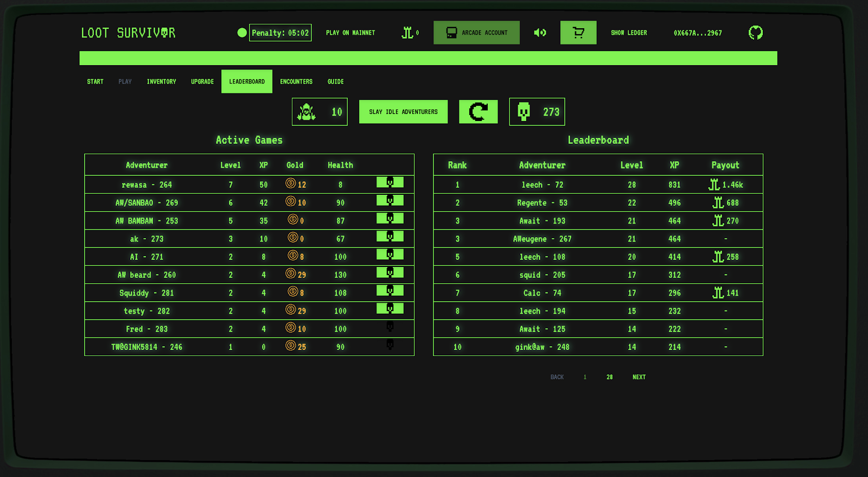Click the Rank column header
This screenshot has height=477, width=868.
click(x=457, y=165)
